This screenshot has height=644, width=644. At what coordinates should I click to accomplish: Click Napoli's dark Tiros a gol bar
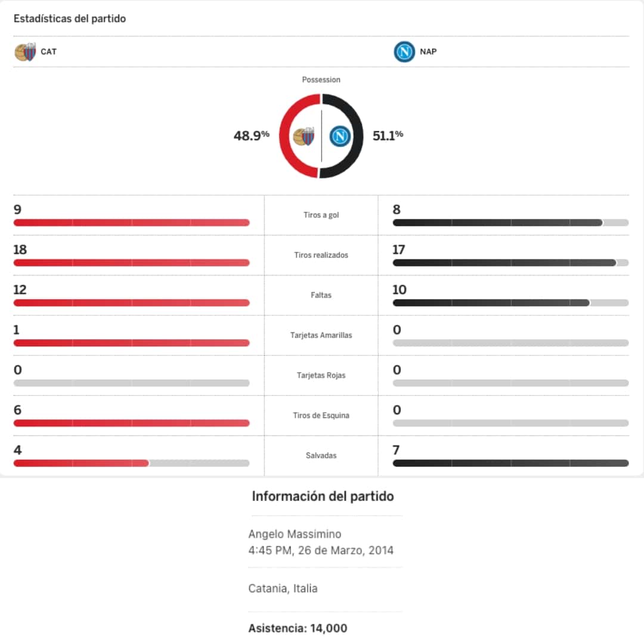(x=497, y=223)
